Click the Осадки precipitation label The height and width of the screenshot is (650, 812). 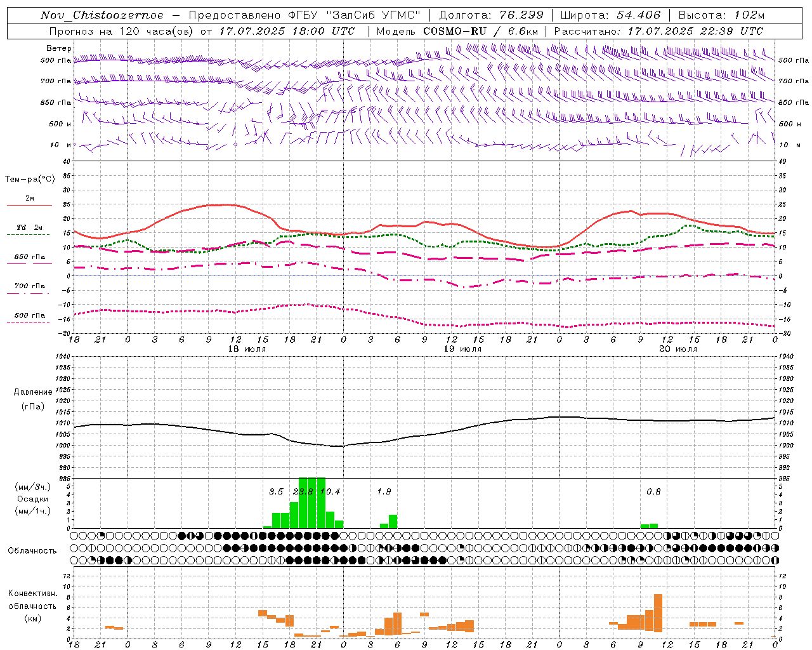coord(33,499)
